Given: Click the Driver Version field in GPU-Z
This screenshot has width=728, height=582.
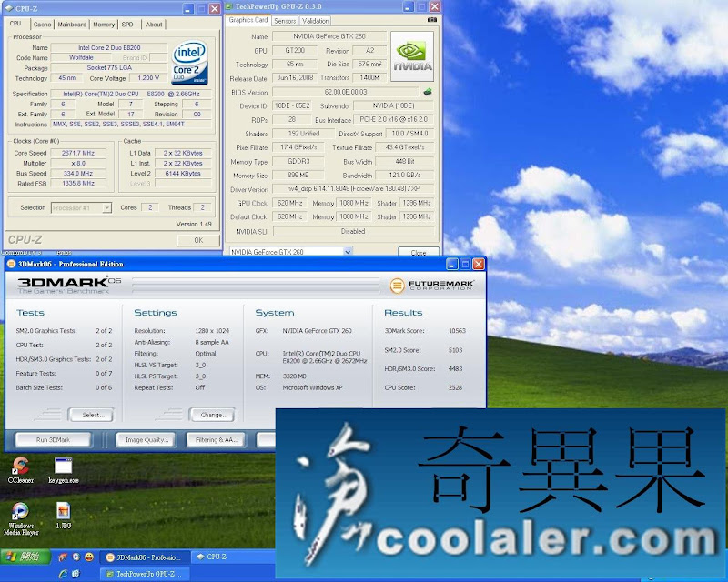Looking at the screenshot, I should tap(353, 189).
